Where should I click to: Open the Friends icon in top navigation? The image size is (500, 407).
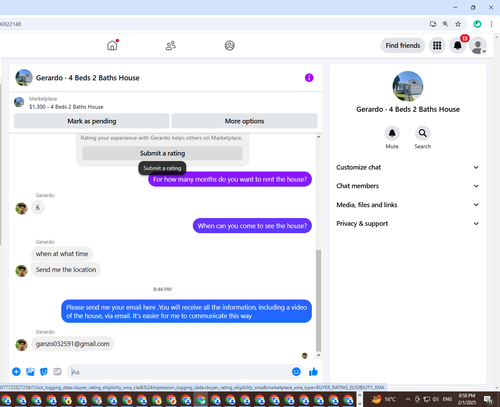tap(171, 45)
